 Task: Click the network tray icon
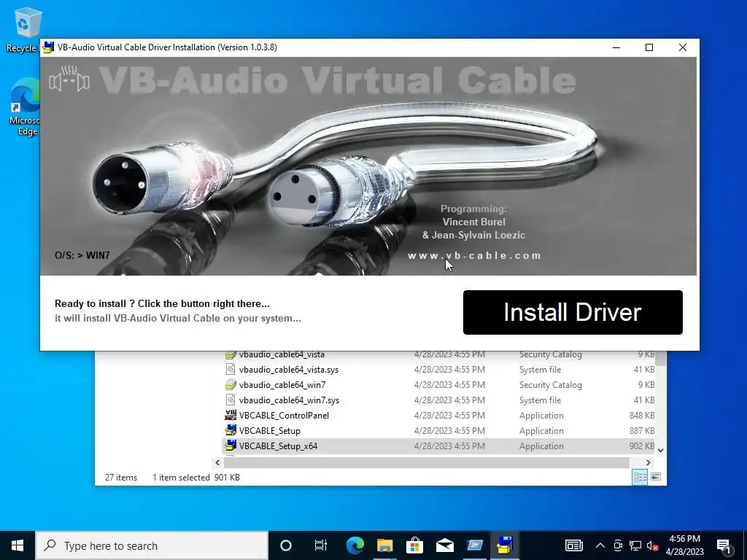(635, 545)
